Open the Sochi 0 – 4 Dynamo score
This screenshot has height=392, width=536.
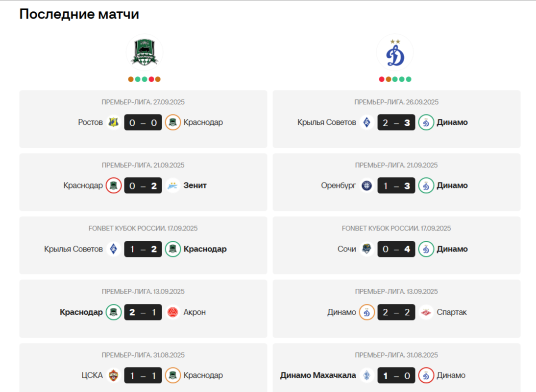point(396,249)
